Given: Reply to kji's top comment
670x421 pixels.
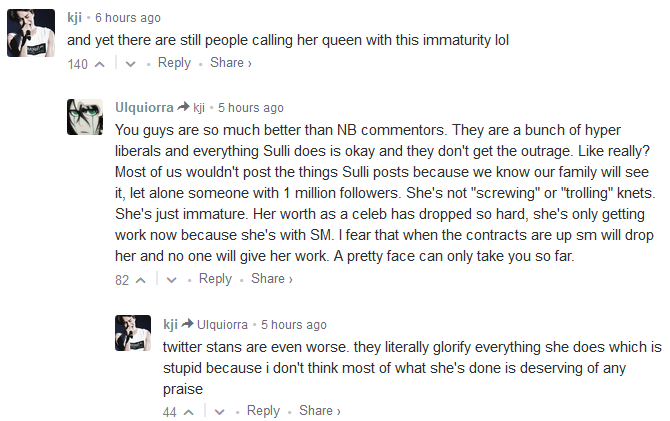Looking at the screenshot, I should 174,63.
